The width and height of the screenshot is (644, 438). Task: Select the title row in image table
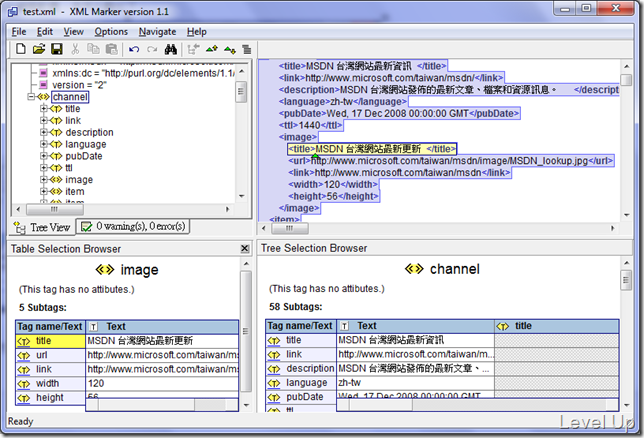click(x=127, y=341)
